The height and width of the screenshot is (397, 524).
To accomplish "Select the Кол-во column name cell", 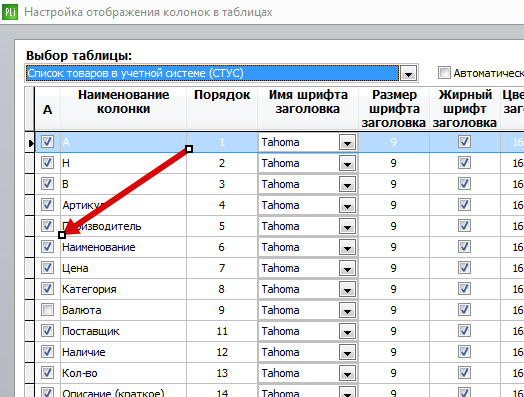I will (x=123, y=373).
